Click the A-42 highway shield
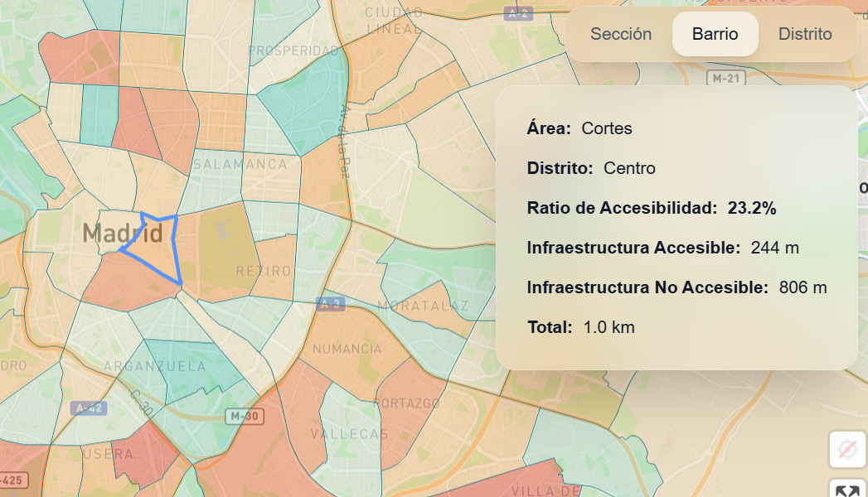This screenshot has height=497, width=868. (x=89, y=408)
